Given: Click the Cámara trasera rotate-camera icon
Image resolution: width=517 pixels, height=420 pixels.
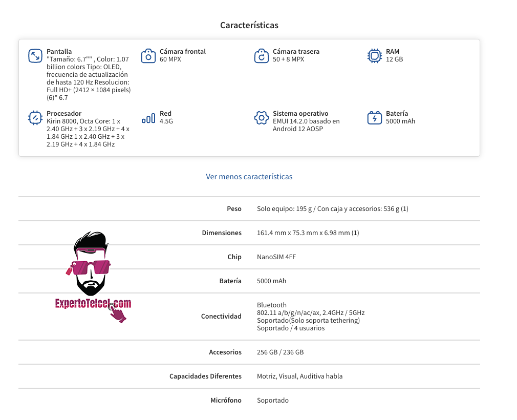Looking at the screenshot, I should tap(262, 56).
